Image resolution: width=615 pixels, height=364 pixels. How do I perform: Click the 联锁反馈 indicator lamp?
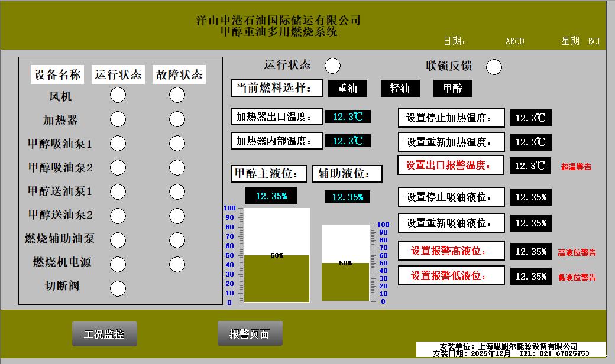[x=494, y=67]
